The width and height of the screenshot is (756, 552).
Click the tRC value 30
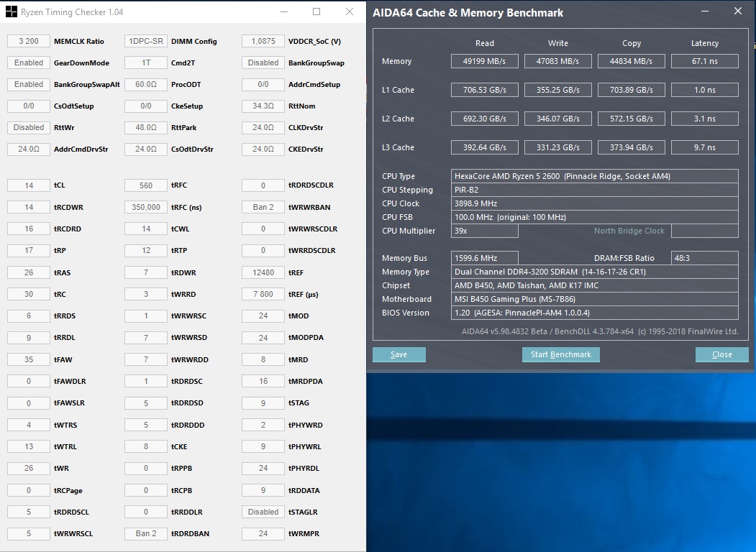[x=29, y=294]
